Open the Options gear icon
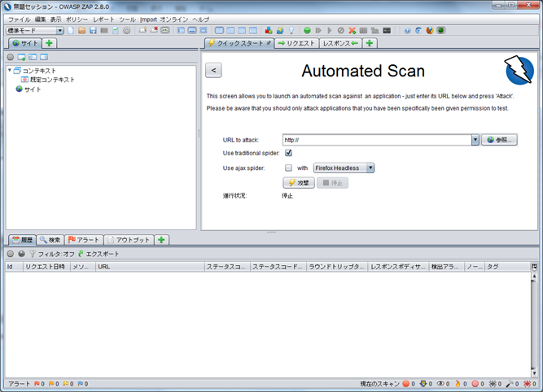Screen dimensions: 543x392 click(x=127, y=30)
